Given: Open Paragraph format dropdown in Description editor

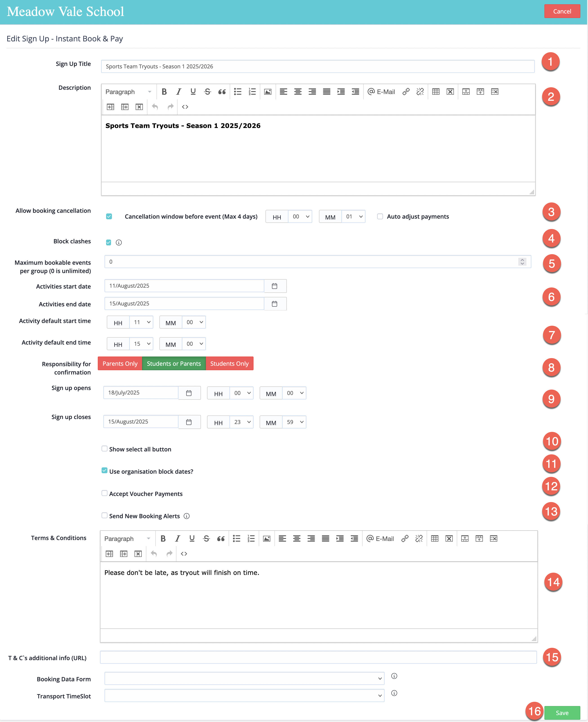Looking at the screenshot, I should (128, 92).
